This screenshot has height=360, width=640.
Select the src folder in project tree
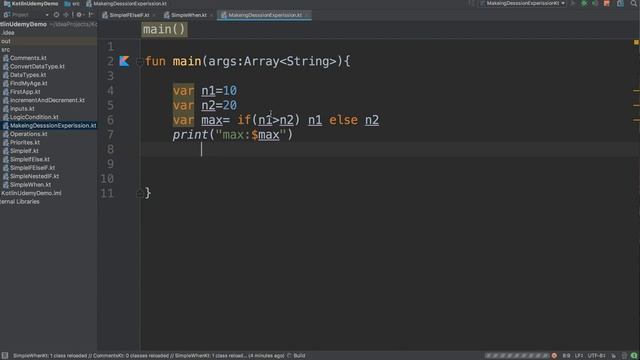(5, 50)
